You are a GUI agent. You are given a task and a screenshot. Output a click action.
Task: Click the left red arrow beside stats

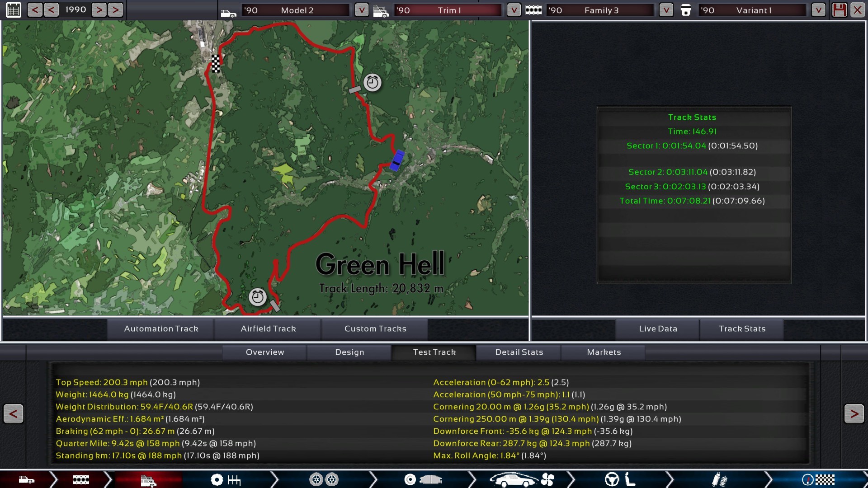pos(14,413)
